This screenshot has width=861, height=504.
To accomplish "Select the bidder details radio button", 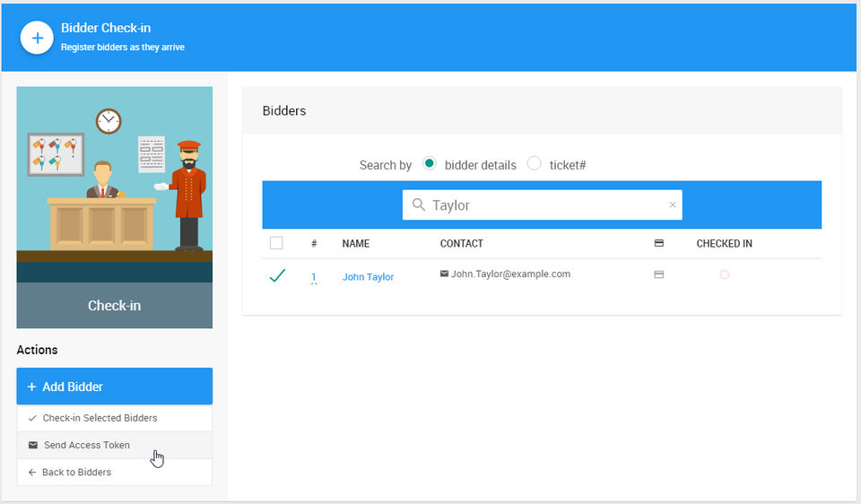I will 430,163.
